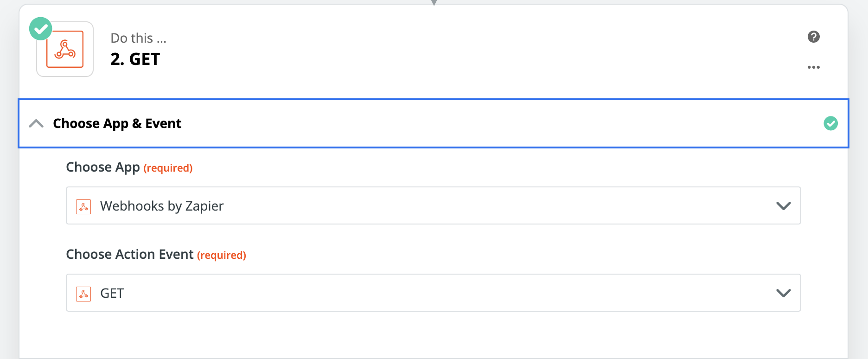Open the help question mark icon
Image resolution: width=868 pixels, height=359 pixels.
(x=813, y=37)
